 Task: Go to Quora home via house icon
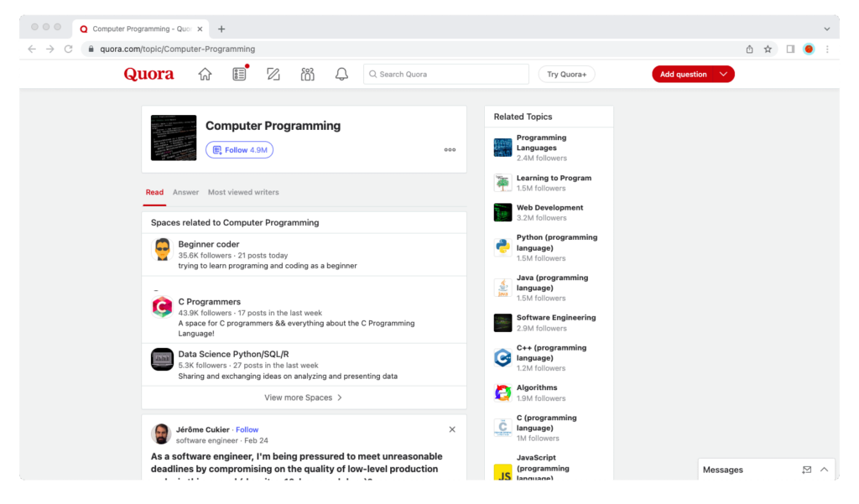click(x=205, y=74)
